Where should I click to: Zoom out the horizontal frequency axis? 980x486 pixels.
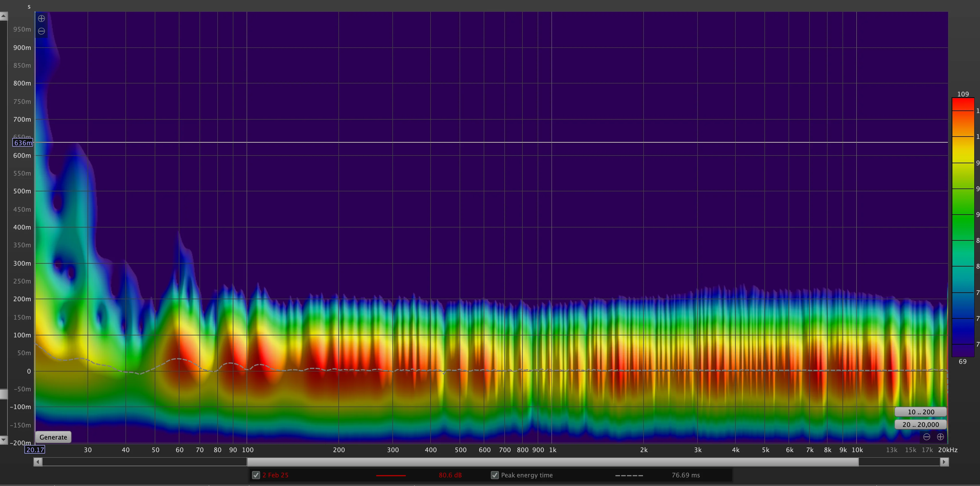927,437
